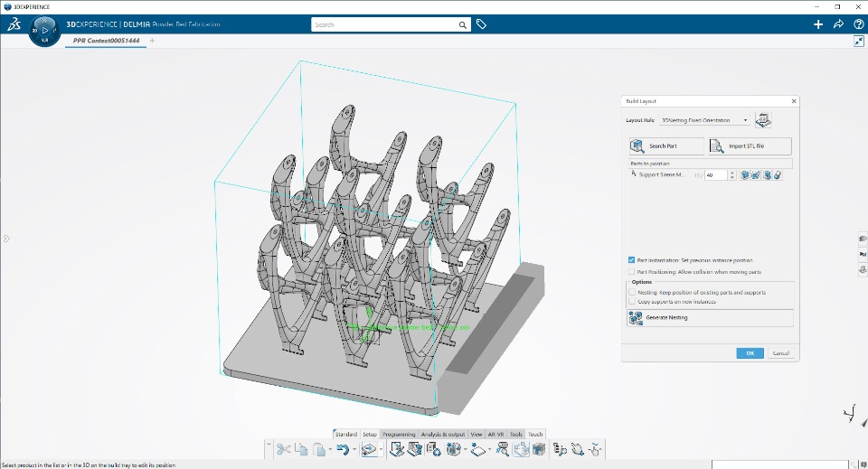Click the Copy icon in toolbar
Screen dimensions: 868x469
click(301, 449)
